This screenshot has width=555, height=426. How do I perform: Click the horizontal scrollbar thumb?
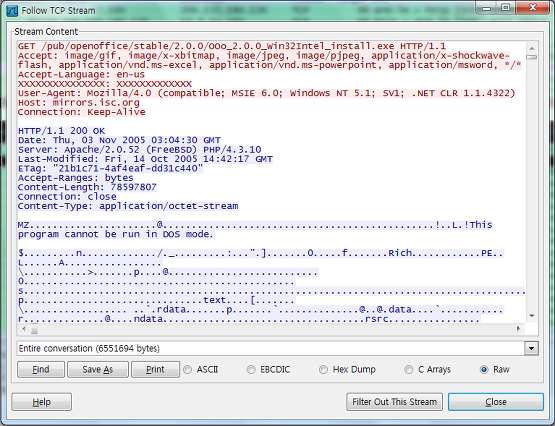[34, 329]
